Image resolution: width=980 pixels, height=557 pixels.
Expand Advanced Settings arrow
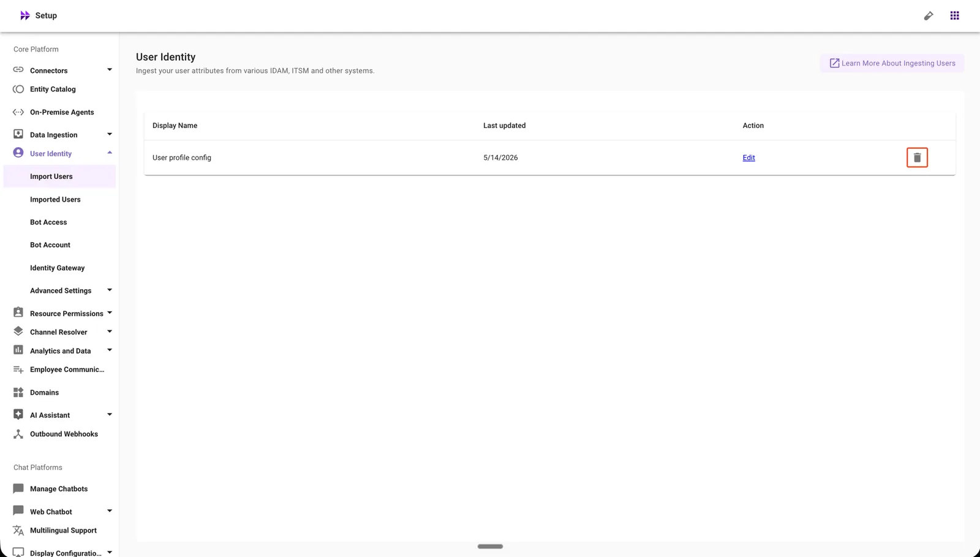(x=110, y=290)
